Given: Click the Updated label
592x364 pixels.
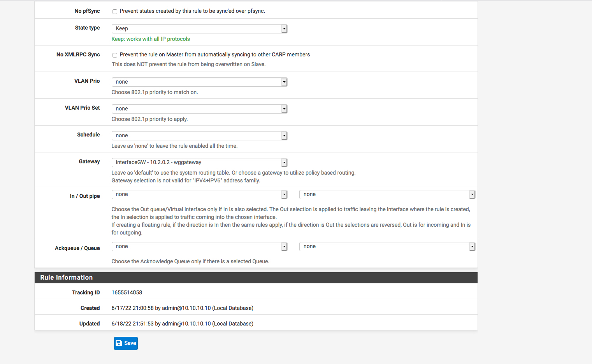Looking at the screenshot, I should click(90, 324).
